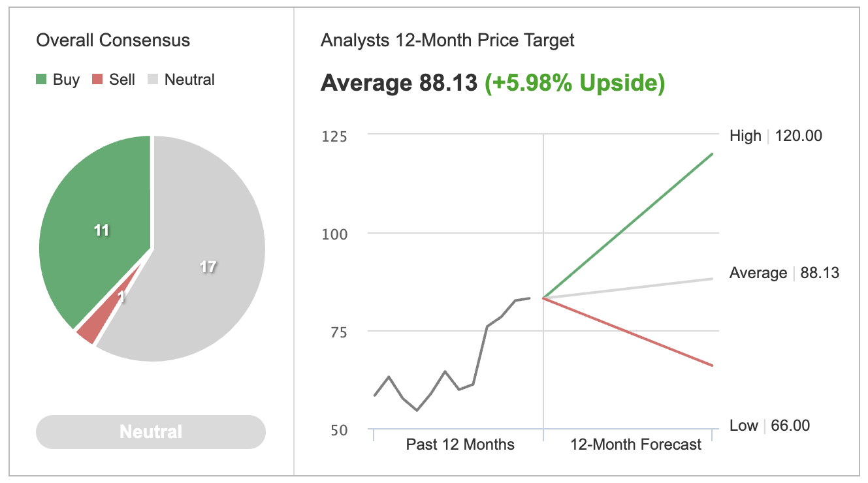Click the grey Average forecast line

click(628, 288)
